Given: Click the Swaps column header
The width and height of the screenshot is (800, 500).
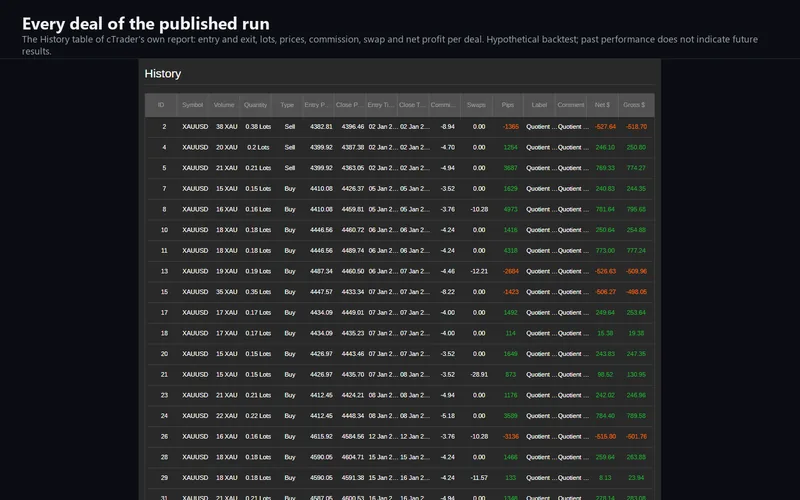Looking at the screenshot, I should pyautogui.click(x=476, y=105).
